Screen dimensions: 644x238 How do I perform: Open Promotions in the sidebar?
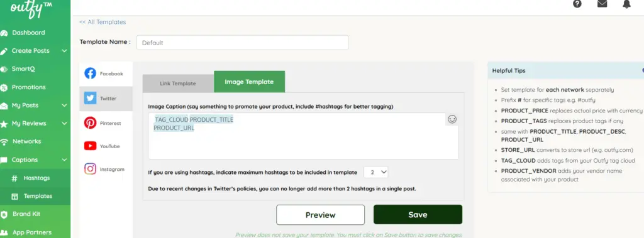29,87
